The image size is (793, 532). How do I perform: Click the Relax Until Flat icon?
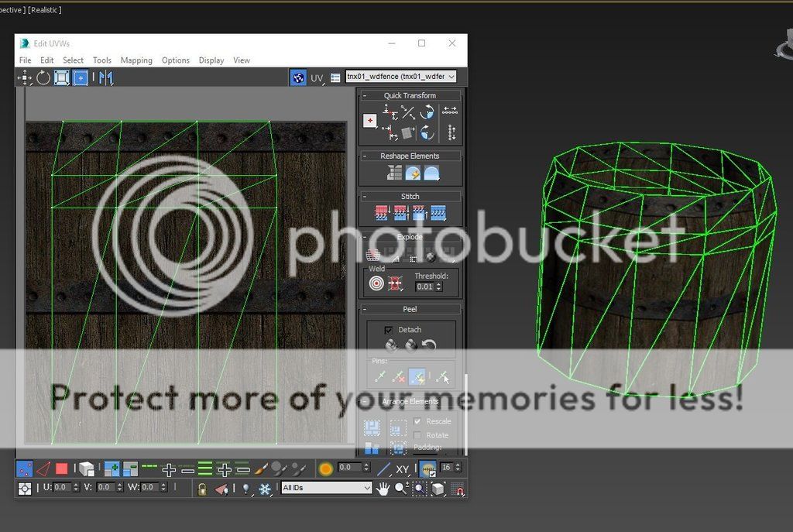tap(411, 173)
